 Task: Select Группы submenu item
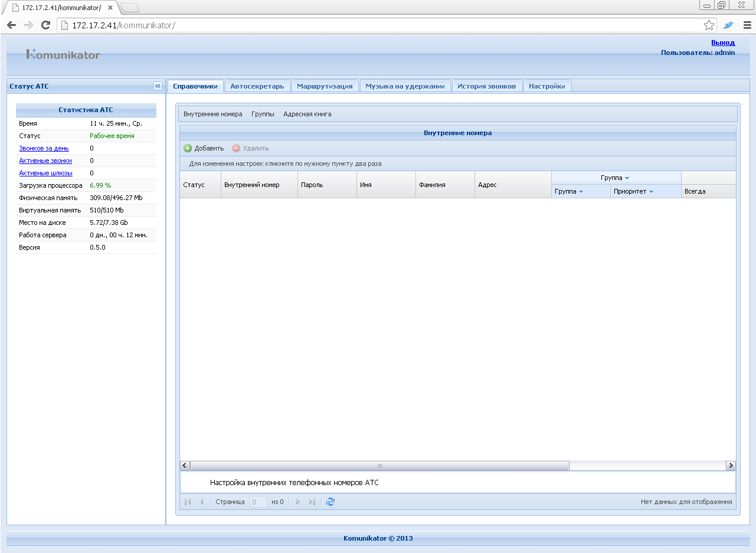point(263,114)
